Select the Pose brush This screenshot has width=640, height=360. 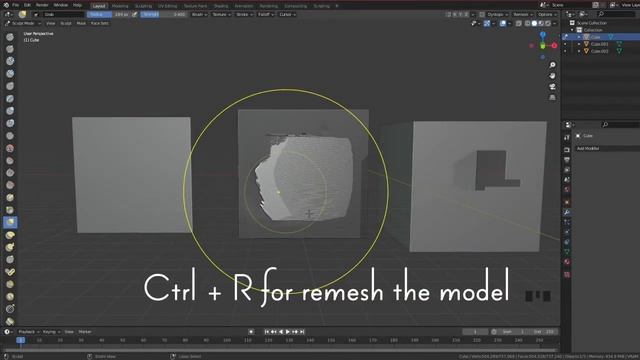[10, 272]
